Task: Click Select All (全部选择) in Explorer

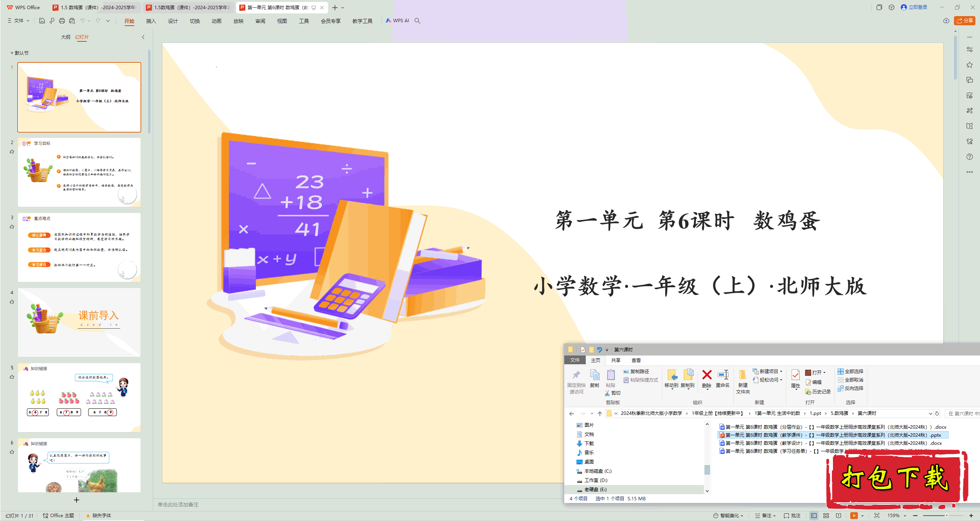Action: coord(850,372)
